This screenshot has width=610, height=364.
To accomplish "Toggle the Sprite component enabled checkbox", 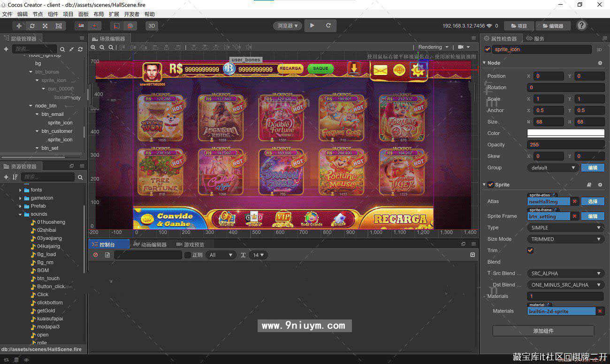I will tap(490, 185).
